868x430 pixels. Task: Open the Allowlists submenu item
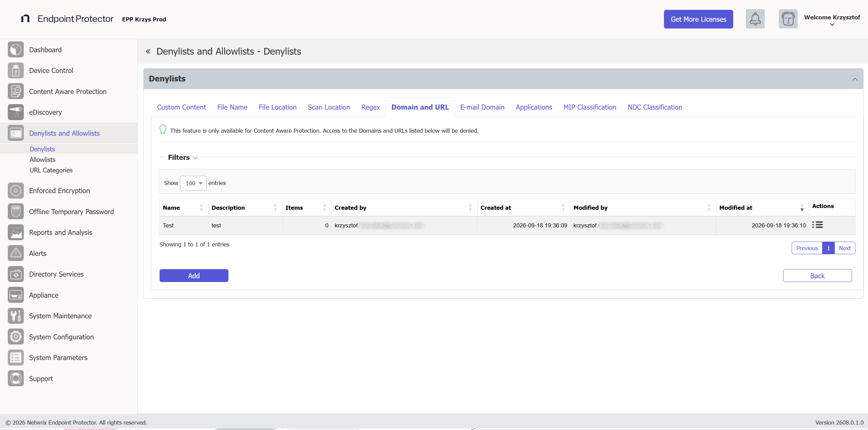point(42,160)
